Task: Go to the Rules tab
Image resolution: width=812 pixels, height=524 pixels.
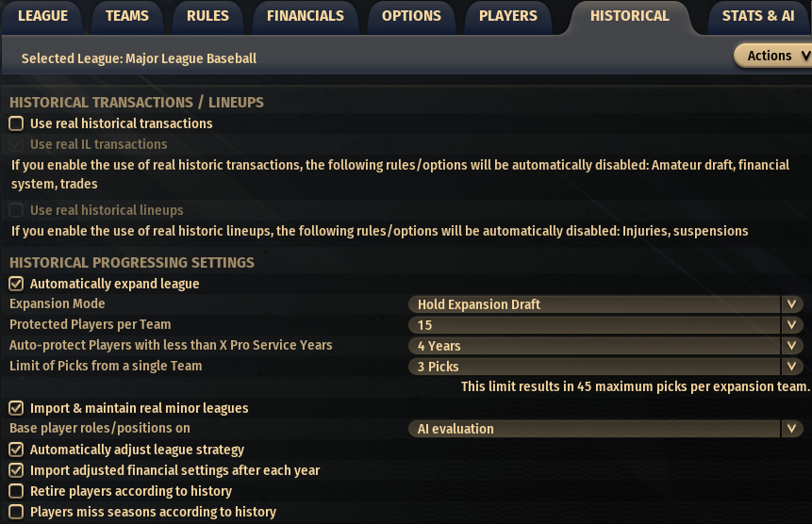Action: (207, 16)
